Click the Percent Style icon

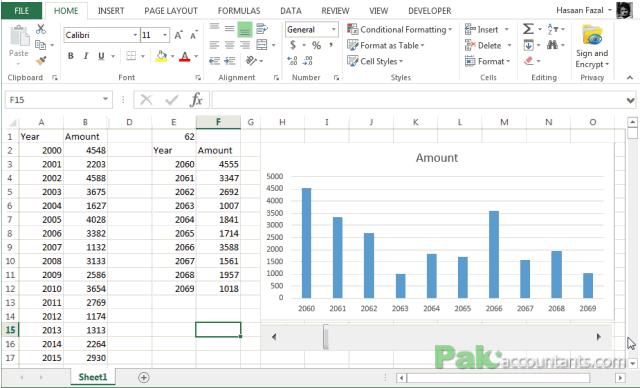coord(316,45)
